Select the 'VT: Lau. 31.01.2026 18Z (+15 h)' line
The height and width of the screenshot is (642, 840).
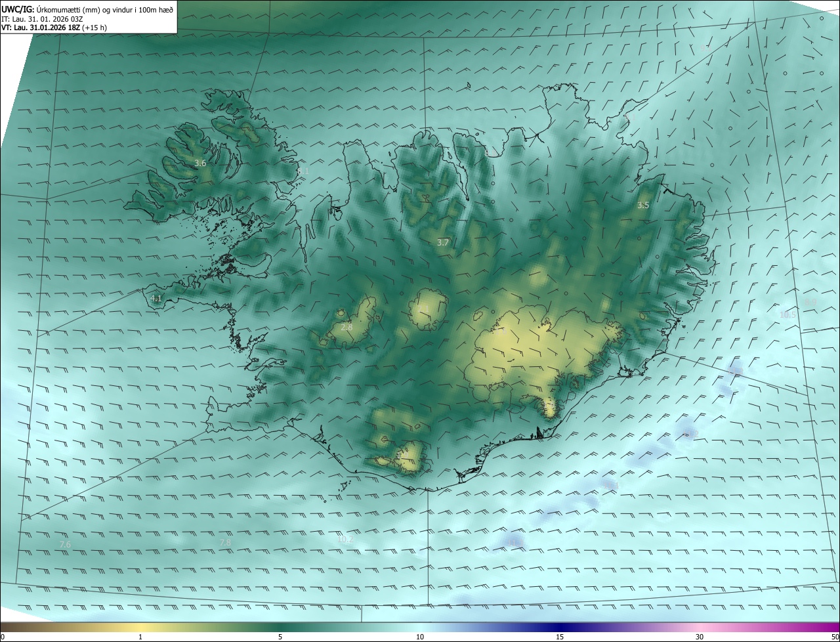[54, 28]
